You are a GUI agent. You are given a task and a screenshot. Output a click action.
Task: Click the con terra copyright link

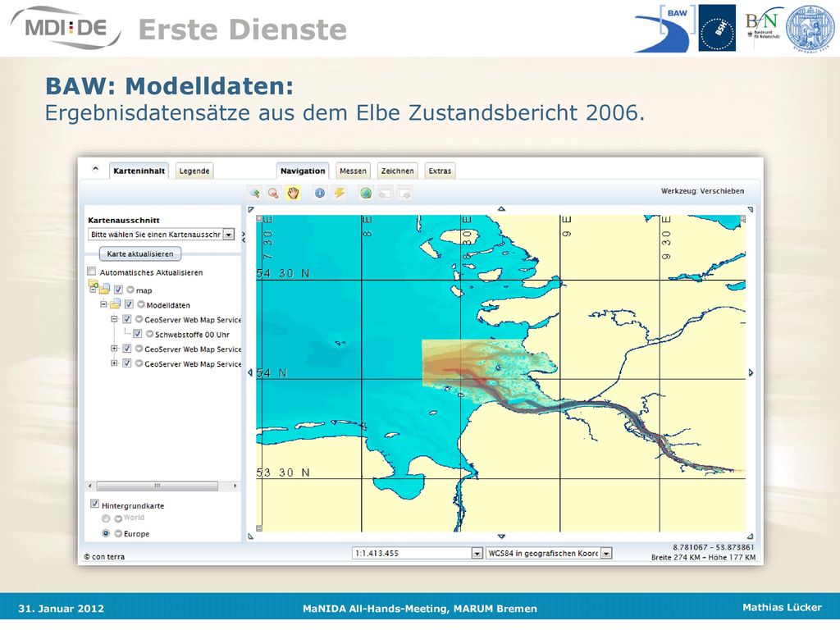(x=104, y=557)
